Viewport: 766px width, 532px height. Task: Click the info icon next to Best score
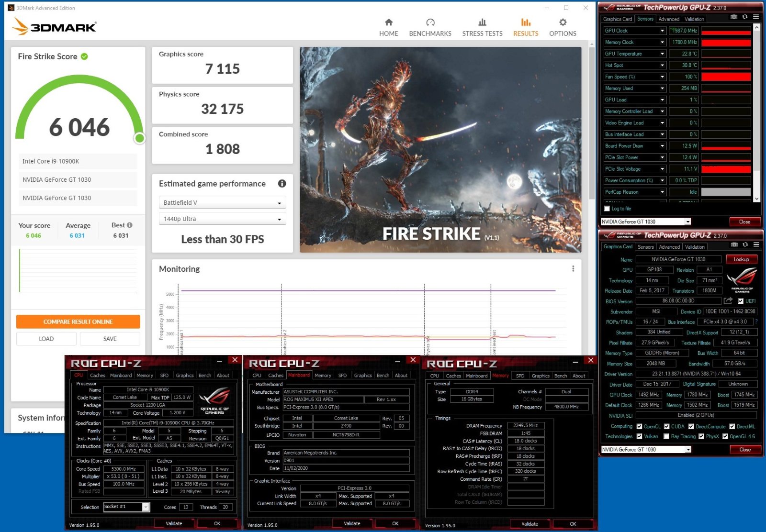(x=130, y=225)
